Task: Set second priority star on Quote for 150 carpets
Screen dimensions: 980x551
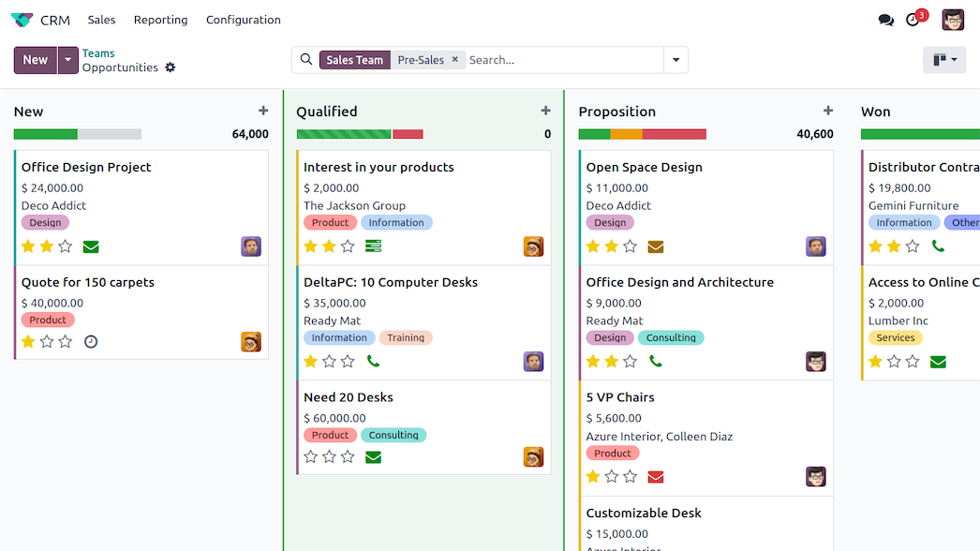Action: tap(47, 341)
